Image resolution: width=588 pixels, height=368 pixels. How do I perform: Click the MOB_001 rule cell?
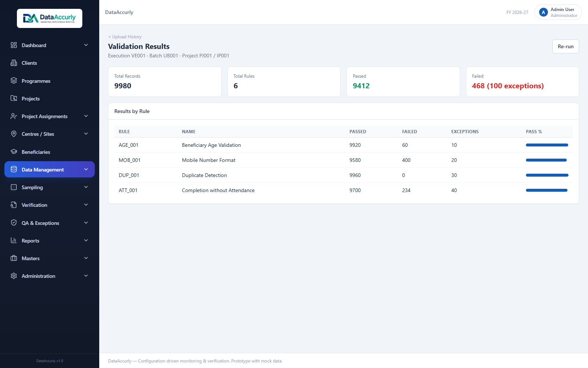[x=129, y=160]
